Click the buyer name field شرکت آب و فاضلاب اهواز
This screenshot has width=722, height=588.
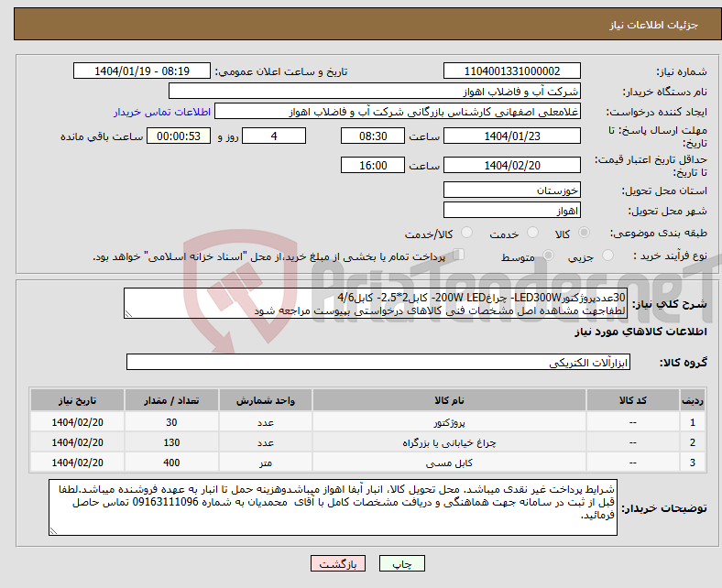pyautogui.click(x=374, y=92)
